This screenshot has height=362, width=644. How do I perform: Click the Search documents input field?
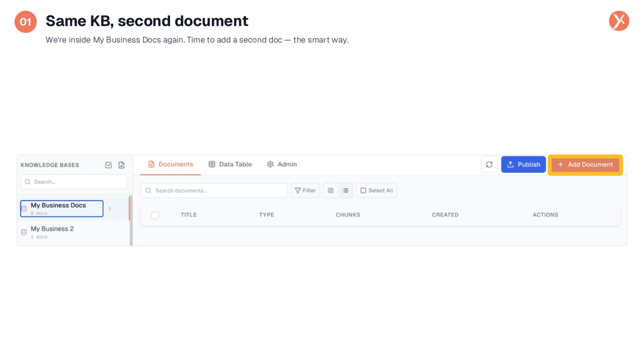pyautogui.click(x=214, y=191)
